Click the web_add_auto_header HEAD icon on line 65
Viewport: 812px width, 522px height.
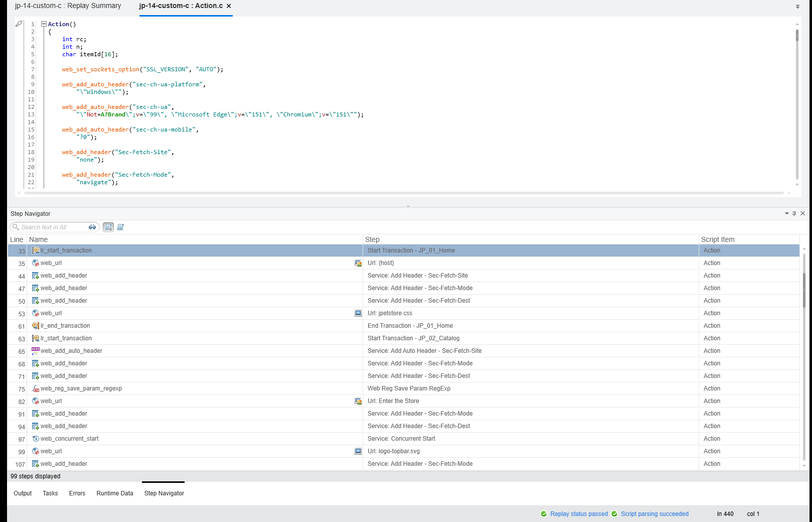(x=36, y=351)
